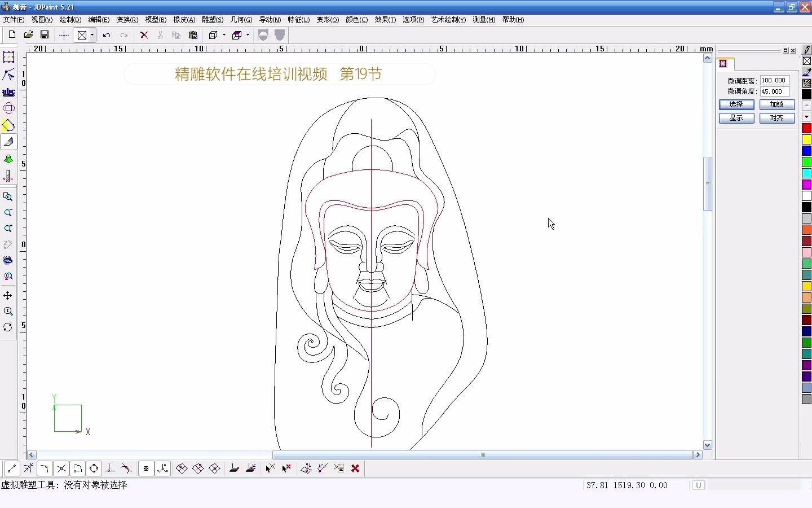Toggle the eye visibility tool in left toolbar
Screen dimensions: 812x508
(x=8, y=260)
